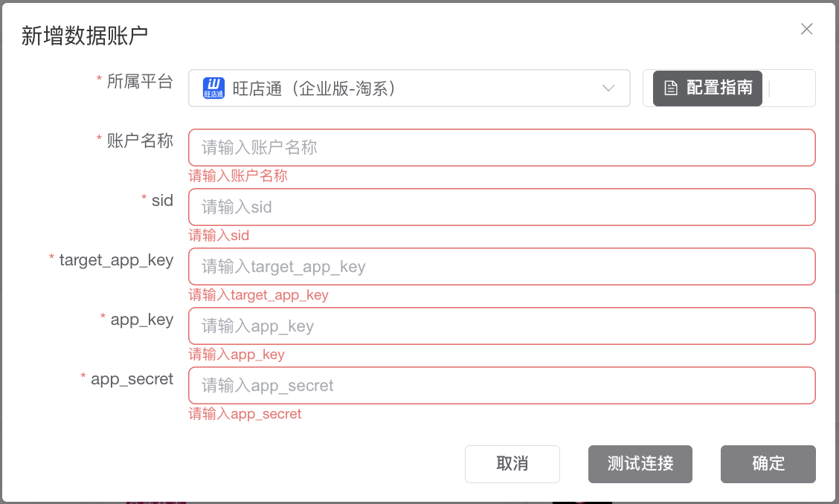
Task: Focus the app_secret input field
Action: click(501, 386)
